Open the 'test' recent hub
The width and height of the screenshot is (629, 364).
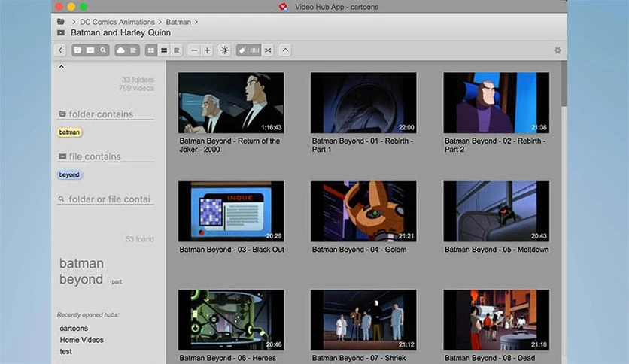(65, 351)
